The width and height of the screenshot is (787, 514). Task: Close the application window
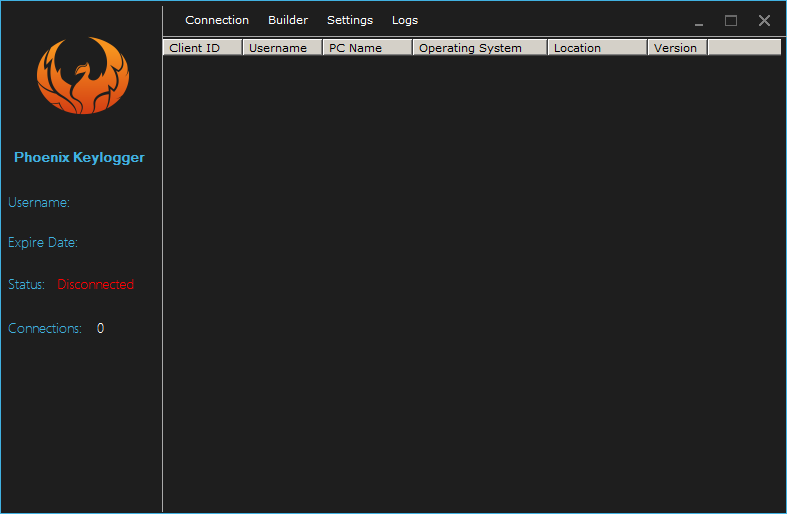pyautogui.click(x=764, y=21)
